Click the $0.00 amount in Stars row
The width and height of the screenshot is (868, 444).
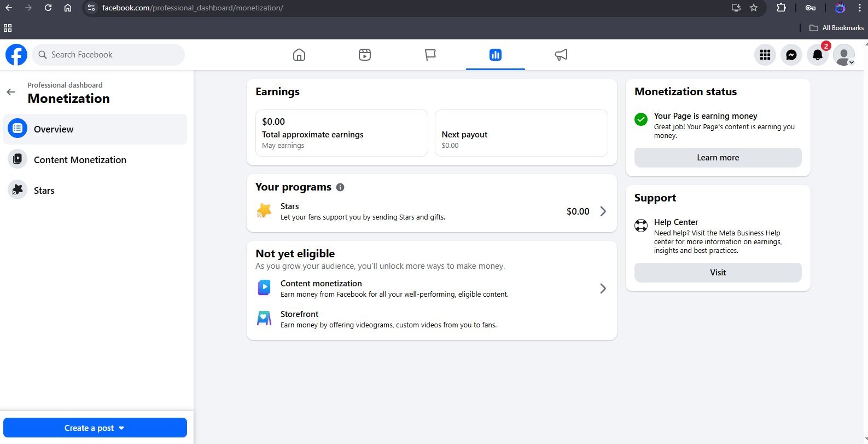[x=578, y=211]
